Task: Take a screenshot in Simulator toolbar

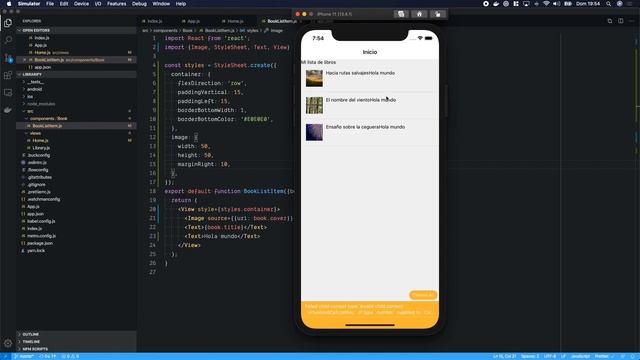Action: 401,14
